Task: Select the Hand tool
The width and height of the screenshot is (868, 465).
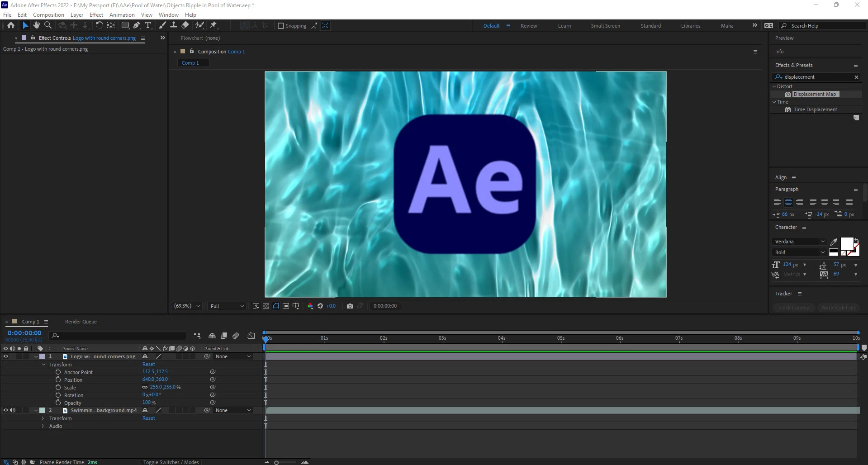Action: tap(37, 26)
